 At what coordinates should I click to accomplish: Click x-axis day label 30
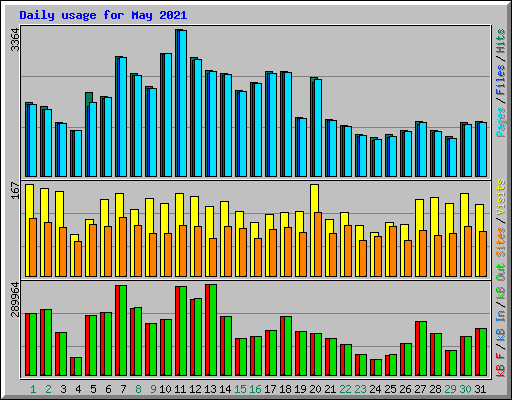click(465, 389)
